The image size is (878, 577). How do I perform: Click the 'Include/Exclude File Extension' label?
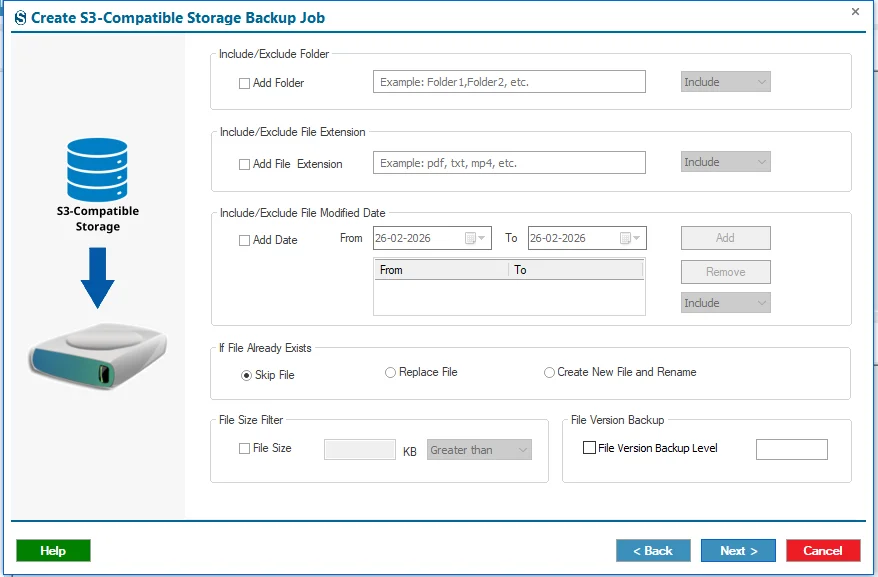pos(292,132)
